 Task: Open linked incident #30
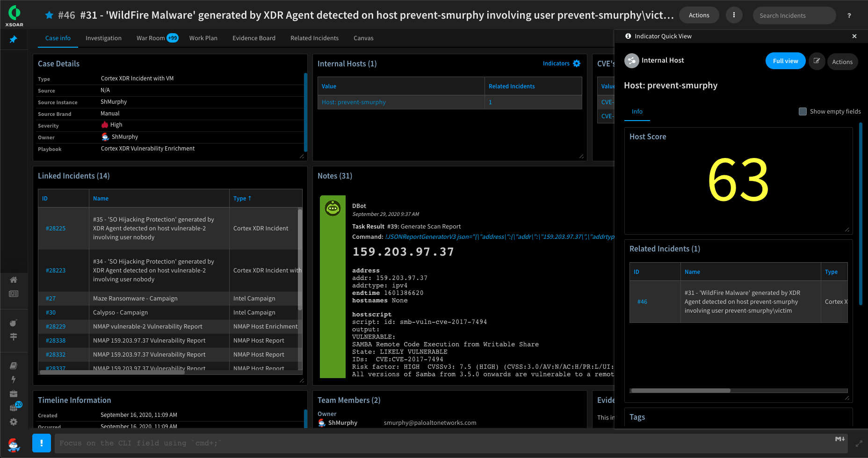[51, 313]
